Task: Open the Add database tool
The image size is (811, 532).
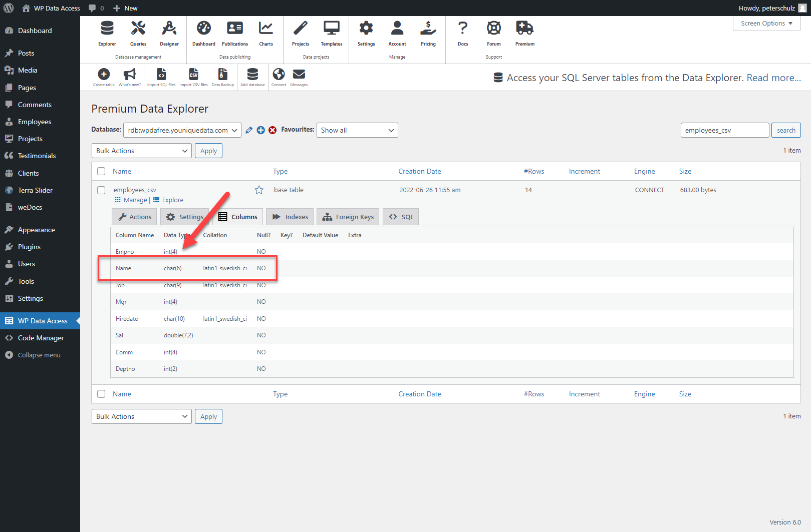Action: 252,76
